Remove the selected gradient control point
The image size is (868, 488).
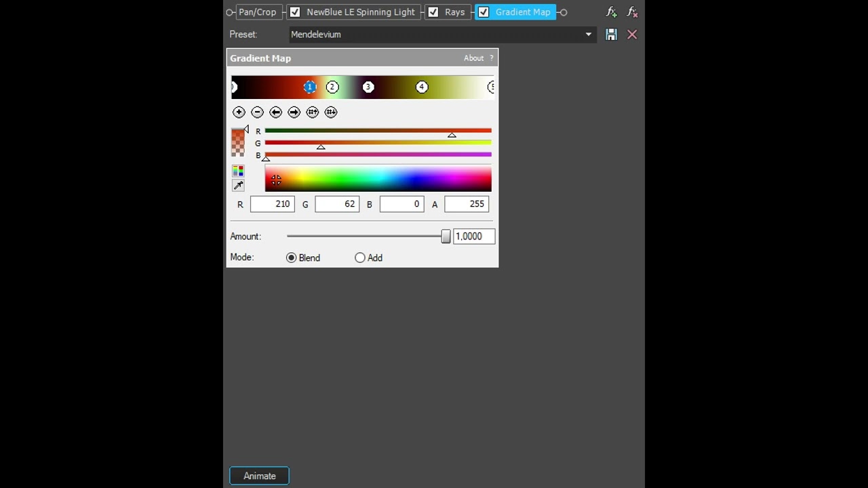(257, 113)
